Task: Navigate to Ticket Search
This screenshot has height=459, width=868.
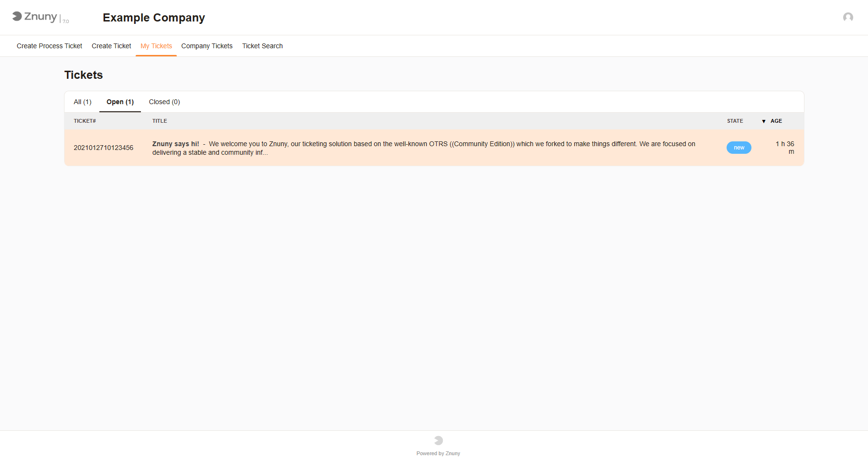Action: tap(262, 46)
